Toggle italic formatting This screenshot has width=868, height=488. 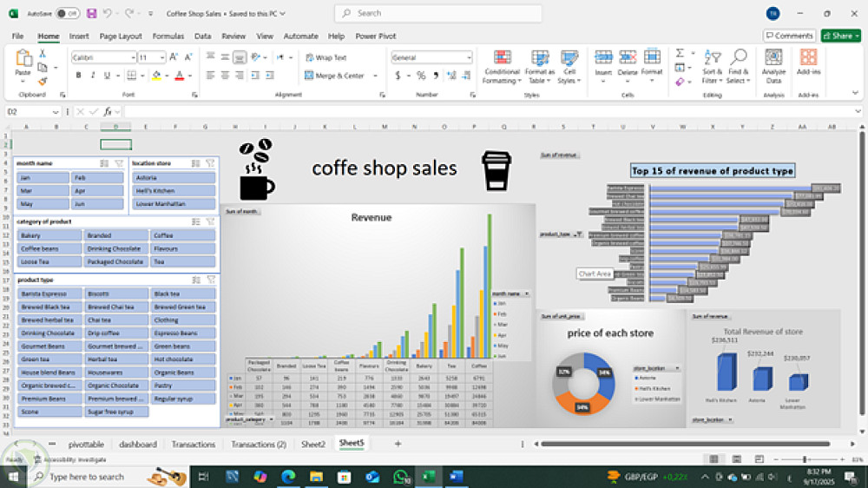tap(91, 76)
